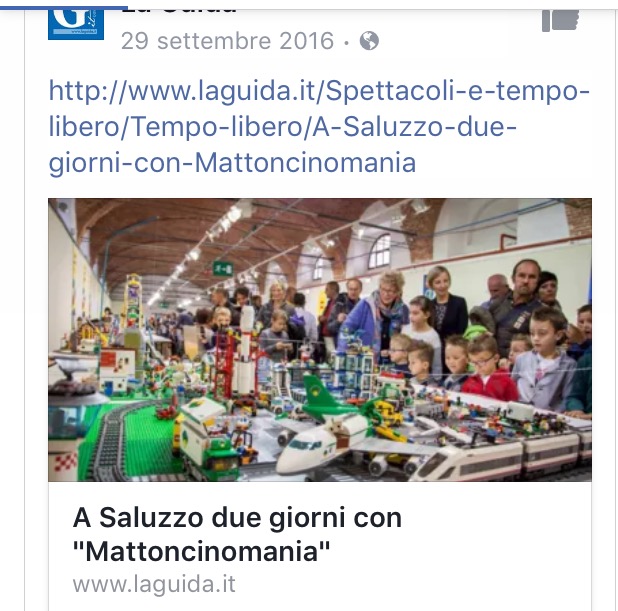Screen dimensions: 618x611
Task: Open the La Guida blue logo avatar
Action: click(x=76, y=25)
